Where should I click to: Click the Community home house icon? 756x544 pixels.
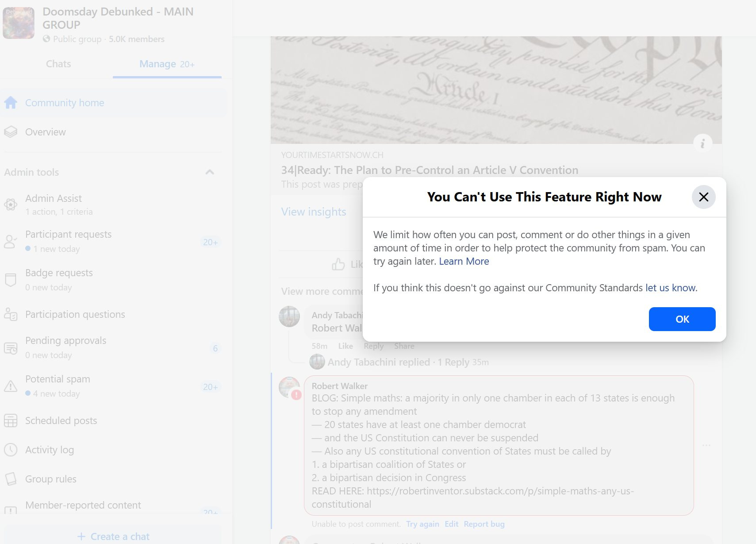(x=11, y=103)
